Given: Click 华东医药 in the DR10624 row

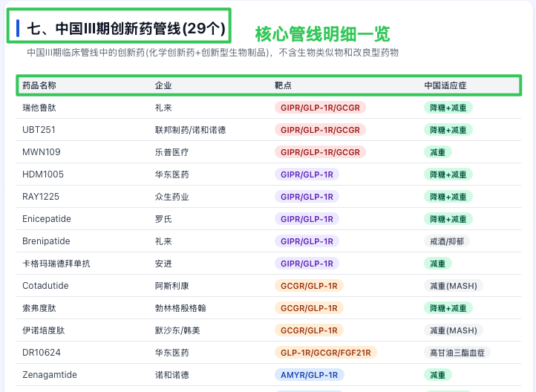Looking at the screenshot, I should pos(171,353).
